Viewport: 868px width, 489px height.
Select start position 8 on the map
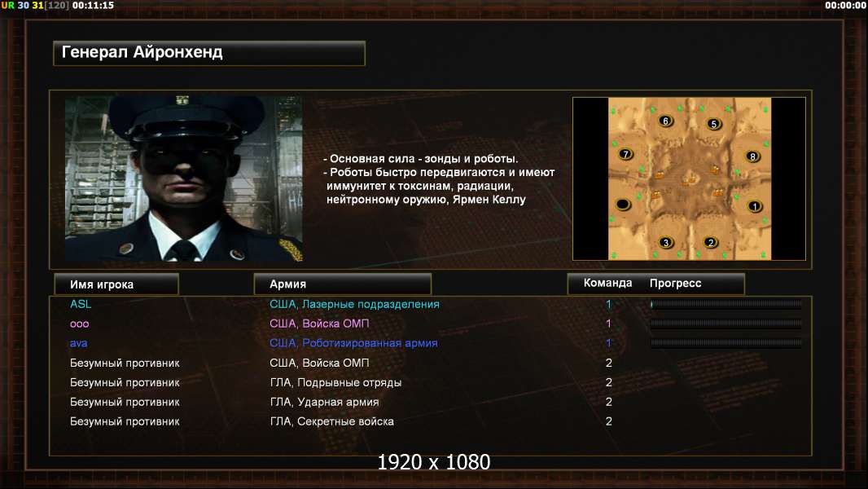click(752, 156)
